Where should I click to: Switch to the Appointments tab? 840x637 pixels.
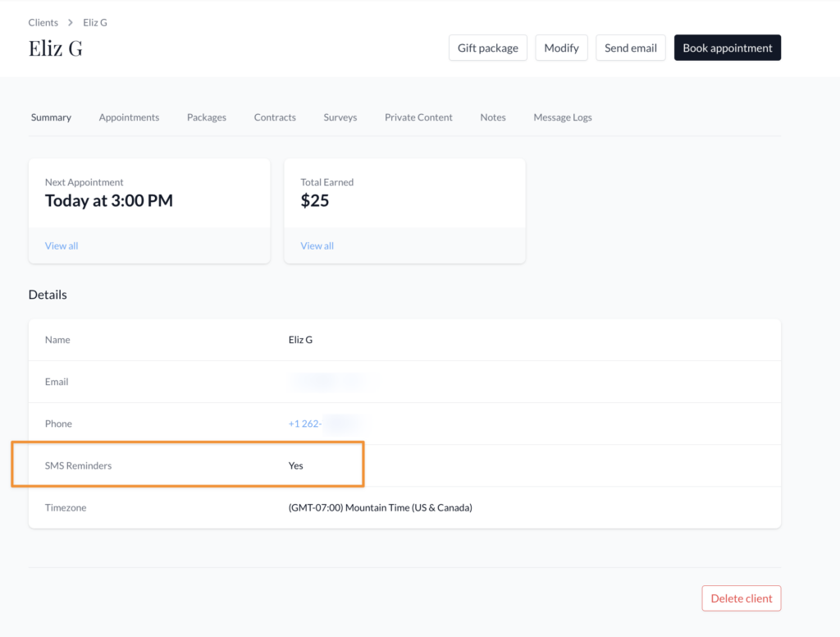pos(129,117)
